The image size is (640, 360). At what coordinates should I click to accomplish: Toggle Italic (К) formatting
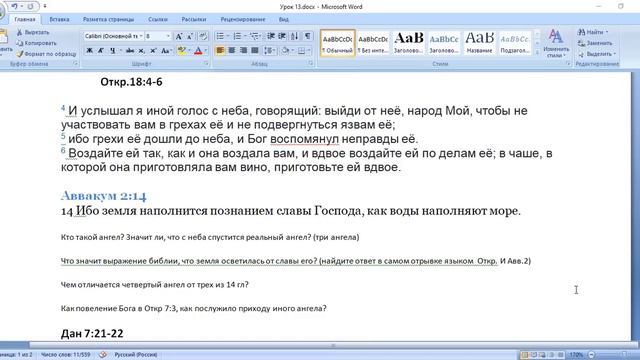(x=100, y=51)
